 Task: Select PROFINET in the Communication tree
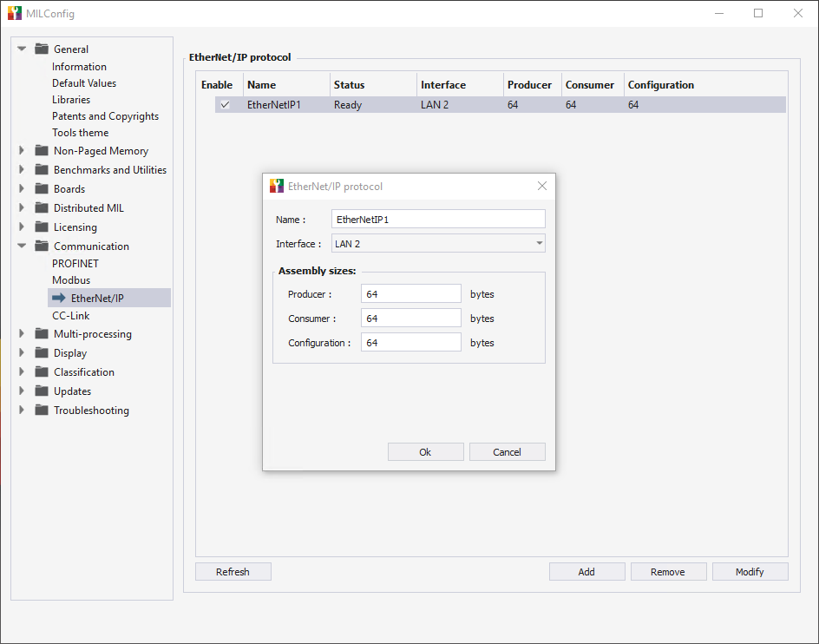pos(75,263)
